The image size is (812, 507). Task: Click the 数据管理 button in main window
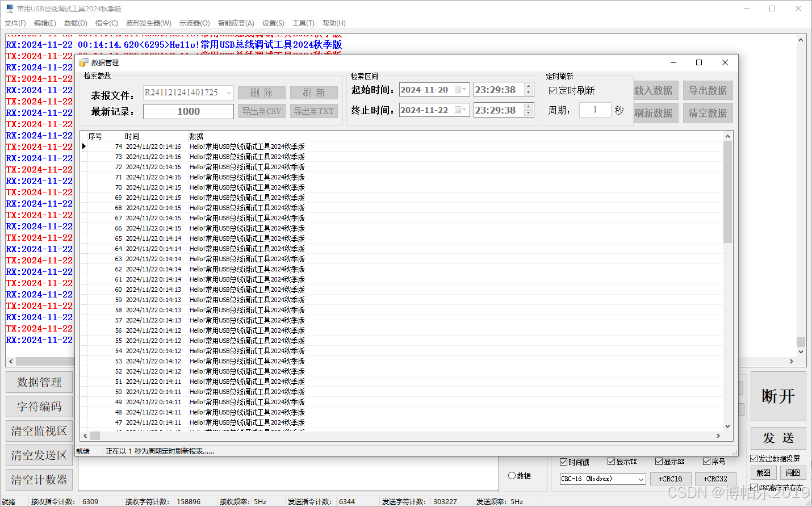[x=39, y=382]
